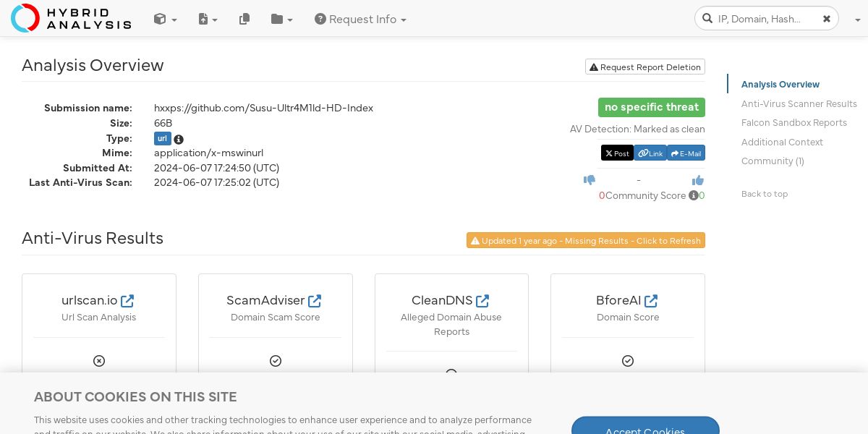
Task: Go to Additional Context section
Action: [x=782, y=142]
